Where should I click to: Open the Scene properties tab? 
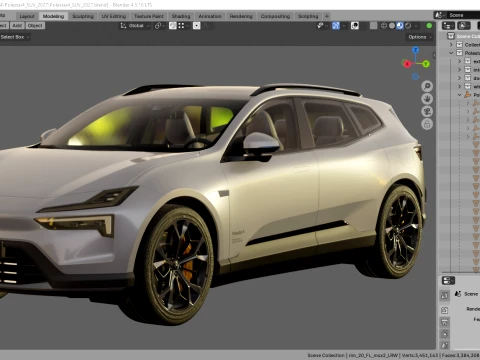pos(444,345)
